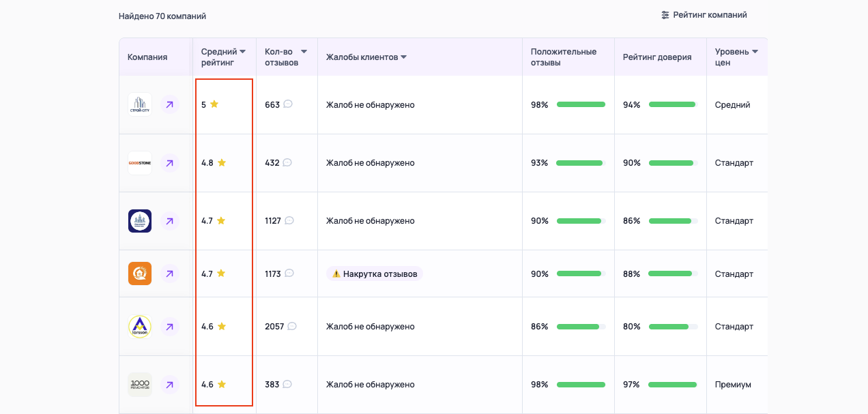Click the 1000 Ремонтов company logo

139,384
